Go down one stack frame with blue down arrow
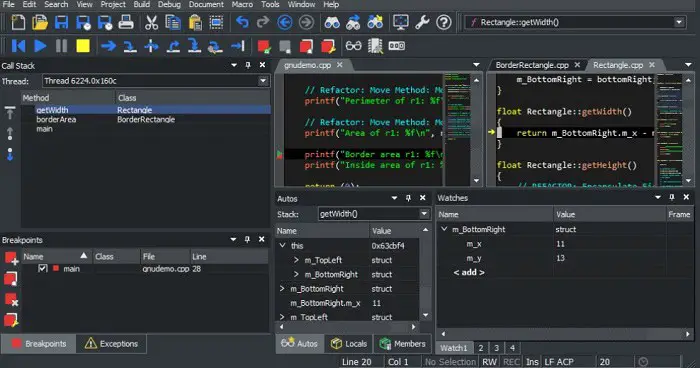This screenshot has width=700, height=368. (x=10, y=154)
